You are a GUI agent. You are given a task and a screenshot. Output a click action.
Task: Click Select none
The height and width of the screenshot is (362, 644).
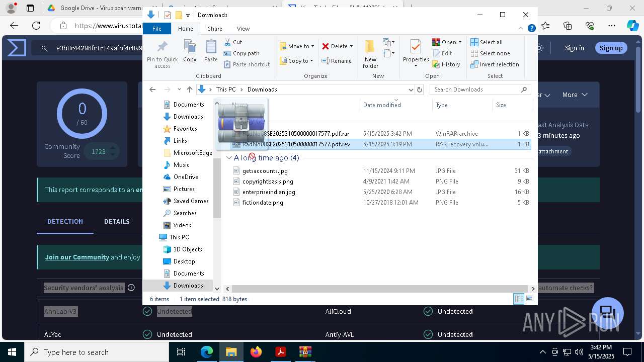point(490,53)
